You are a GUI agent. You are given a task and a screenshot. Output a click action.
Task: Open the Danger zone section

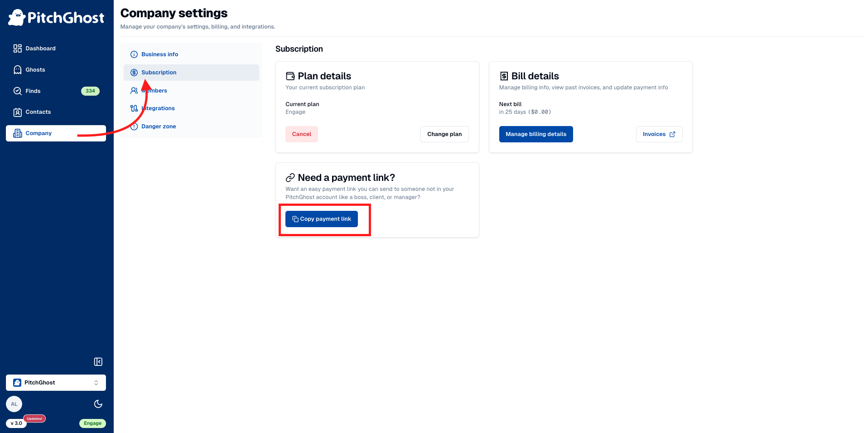(159, 126)
